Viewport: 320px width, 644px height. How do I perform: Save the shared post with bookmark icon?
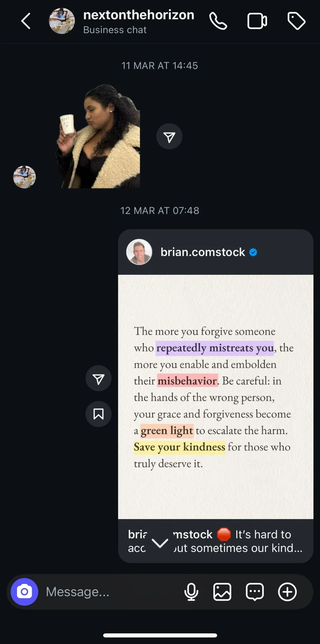pyautogui.click(x=98, y=414)
